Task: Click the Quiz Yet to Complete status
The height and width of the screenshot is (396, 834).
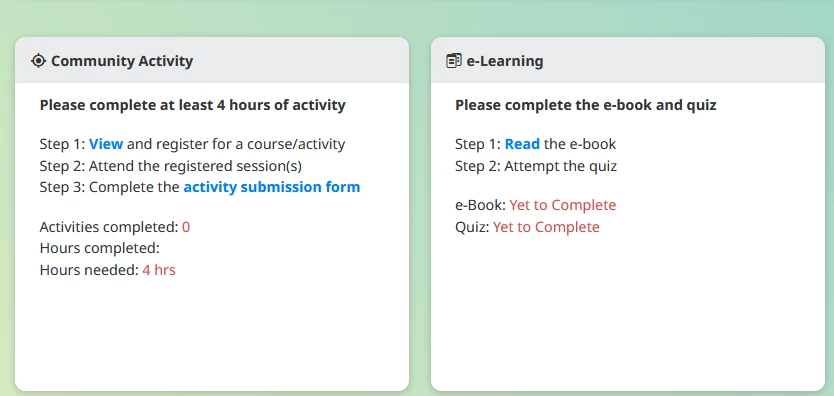Action: point(546,227)
